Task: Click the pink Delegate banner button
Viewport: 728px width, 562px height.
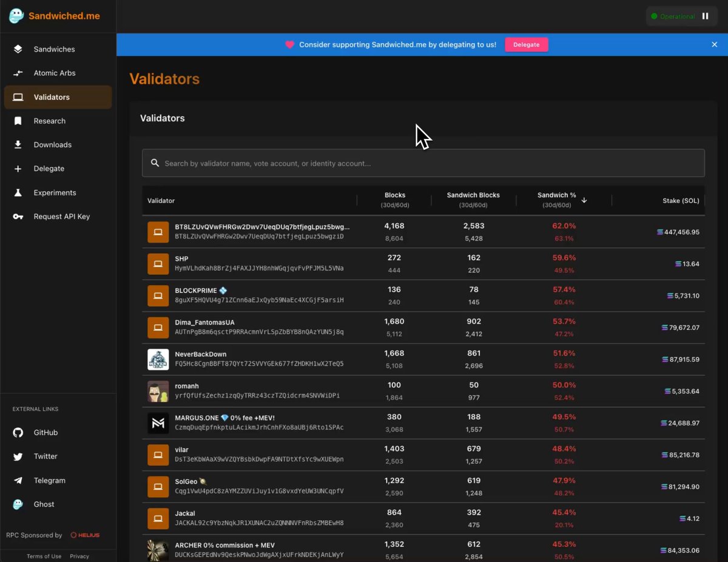Action: (526, 45)
